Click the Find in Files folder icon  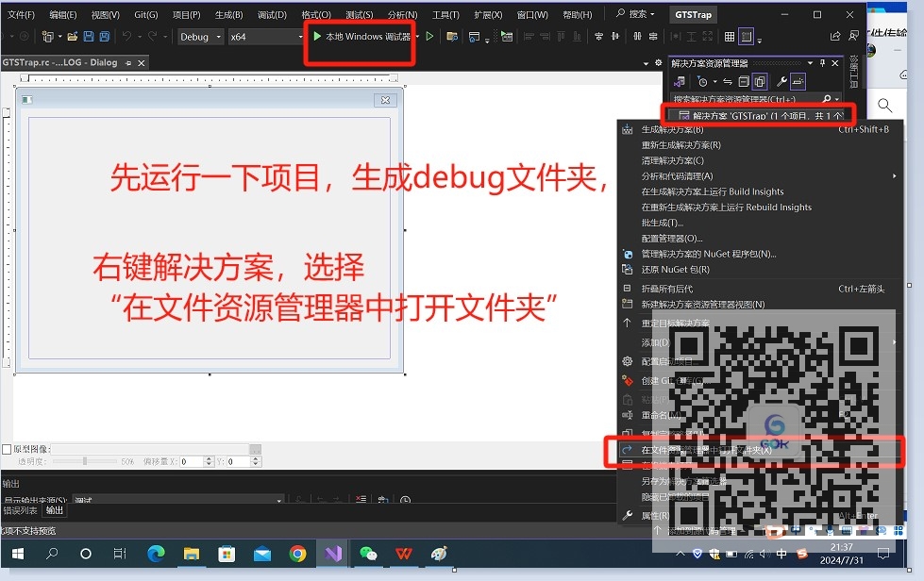coord(452,37)
